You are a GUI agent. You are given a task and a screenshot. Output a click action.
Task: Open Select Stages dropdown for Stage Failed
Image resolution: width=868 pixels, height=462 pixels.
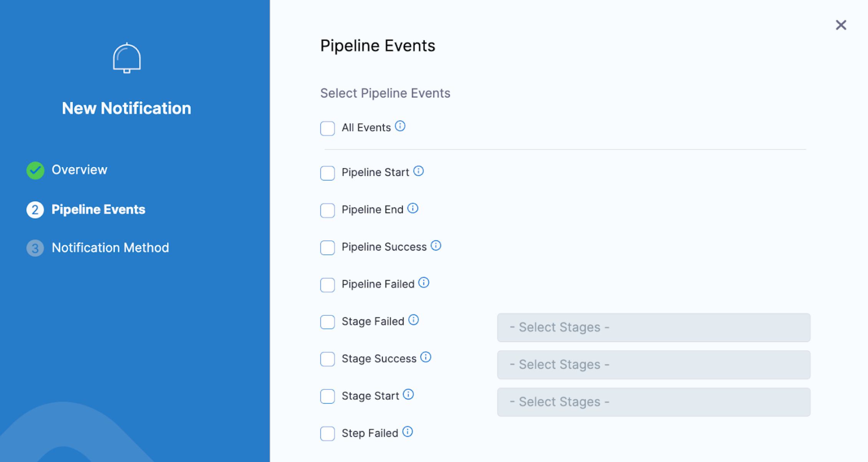click(653, 327)
